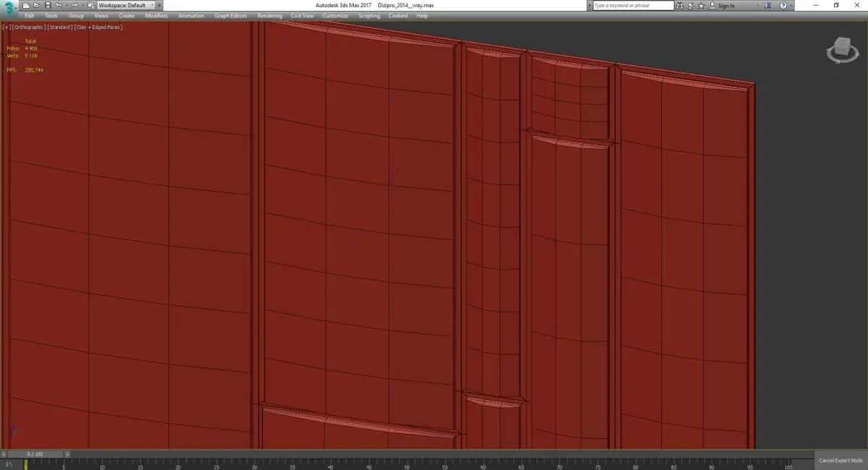Undo the last action
This screenshot has width=868, height=470.
[59, 5]
